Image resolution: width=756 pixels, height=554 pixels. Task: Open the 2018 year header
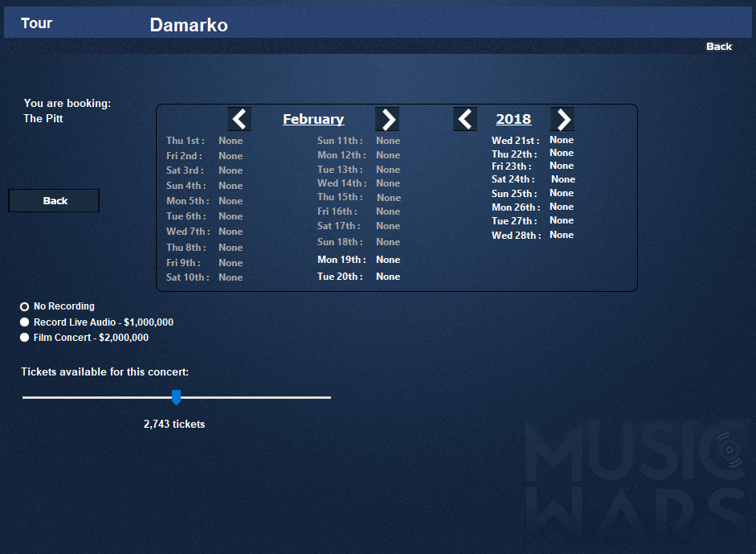513,118
